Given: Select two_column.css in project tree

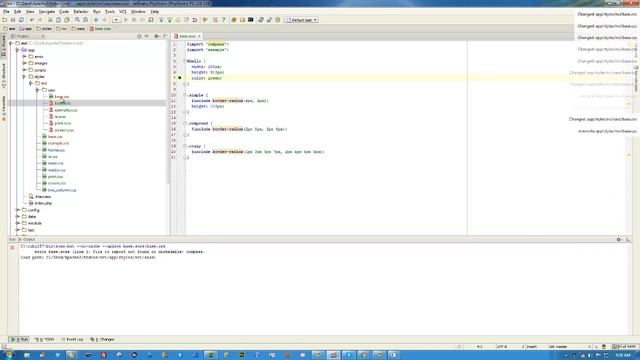Looking at the screenshot, I should coord(62,190).
